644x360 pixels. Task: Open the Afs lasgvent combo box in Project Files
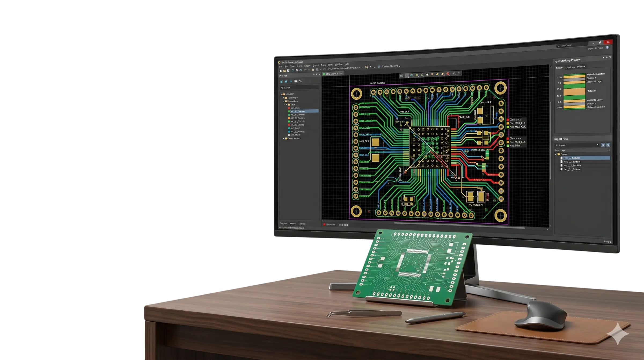tap(577, 145)
